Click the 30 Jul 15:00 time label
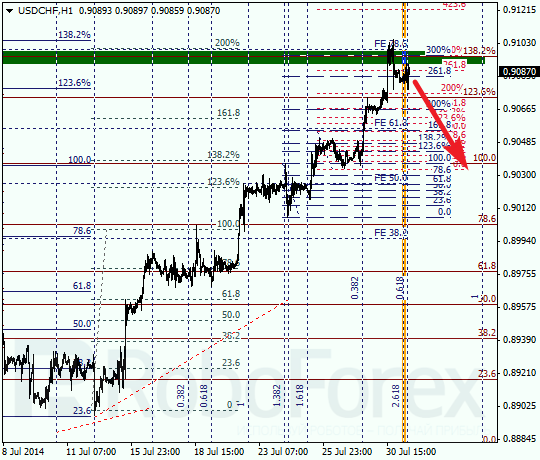540x460 pixels. pyautogui.click(x=411, y=451)
